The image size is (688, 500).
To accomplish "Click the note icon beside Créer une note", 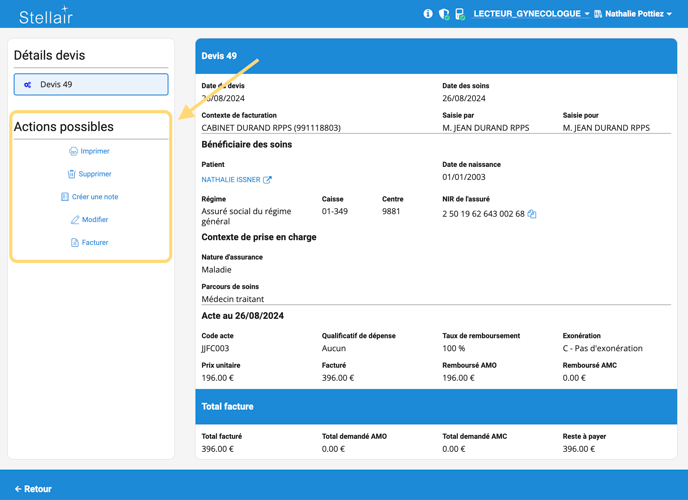I will [65, 197].
